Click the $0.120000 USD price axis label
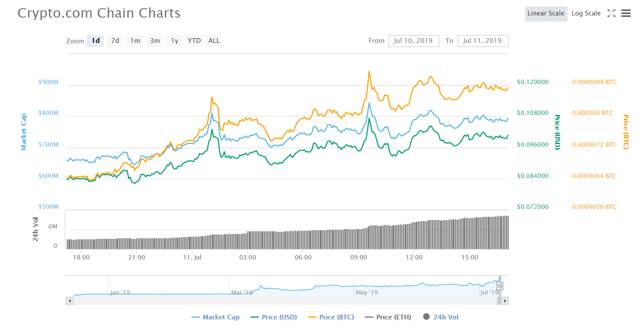 point(533,82)
